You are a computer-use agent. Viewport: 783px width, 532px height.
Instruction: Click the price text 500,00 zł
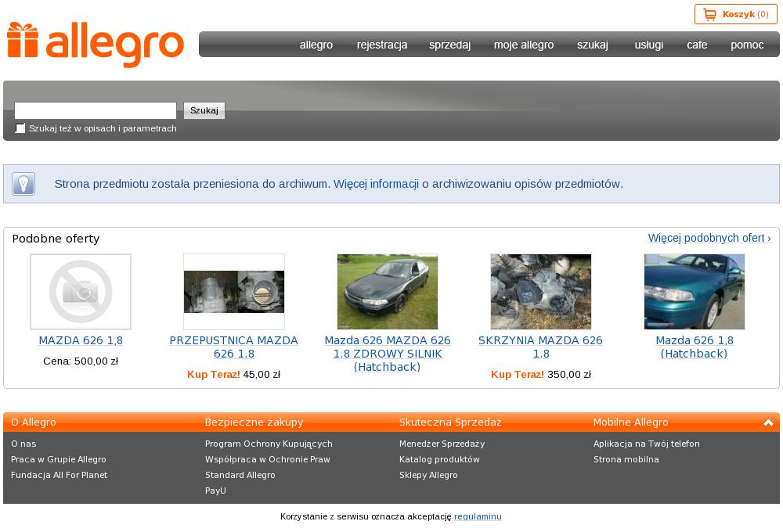click(96, 361)
